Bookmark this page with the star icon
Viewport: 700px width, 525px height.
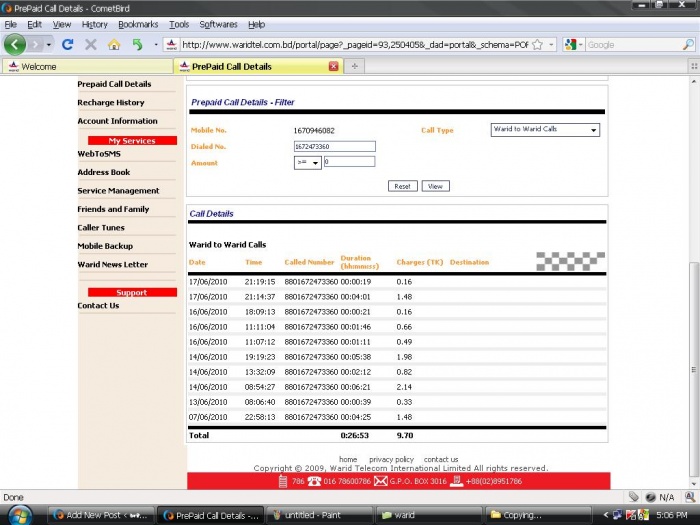(538, 45)
